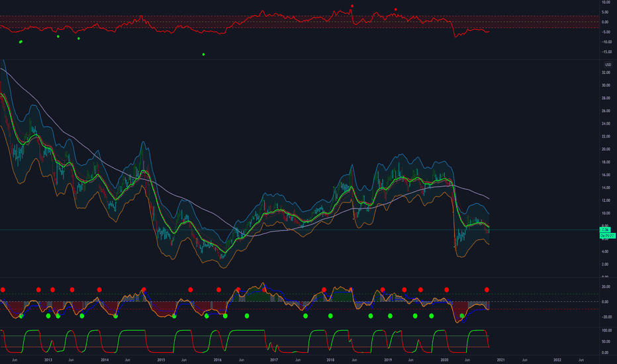Image resolution: width=617 pixels, height=364 pixels.
Task: Click the 2019 label on the time axis
Action: point(388,359)
